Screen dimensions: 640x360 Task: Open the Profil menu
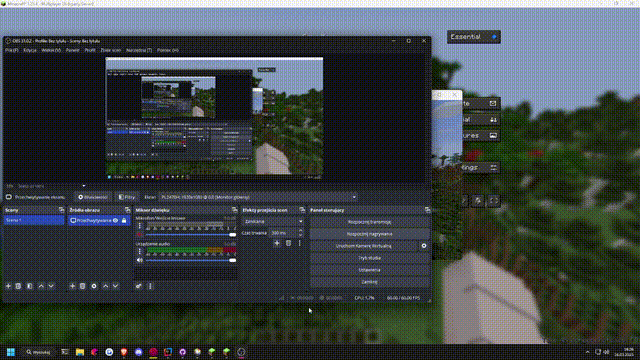point(90,50)
